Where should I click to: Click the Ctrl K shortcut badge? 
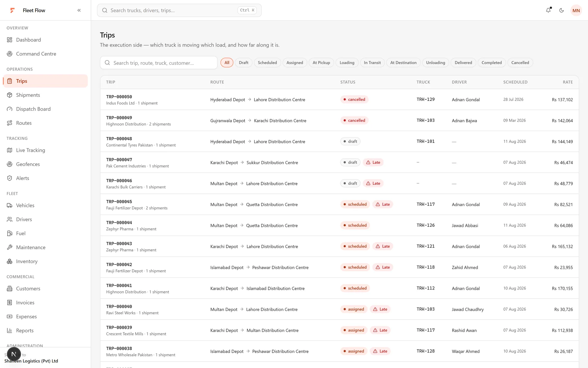[x=247, y=10]
